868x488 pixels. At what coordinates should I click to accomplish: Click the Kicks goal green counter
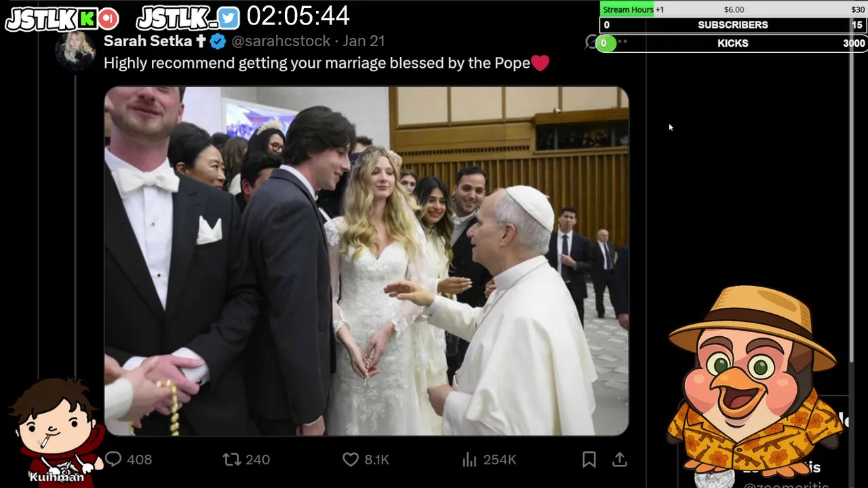coord(604,43)
